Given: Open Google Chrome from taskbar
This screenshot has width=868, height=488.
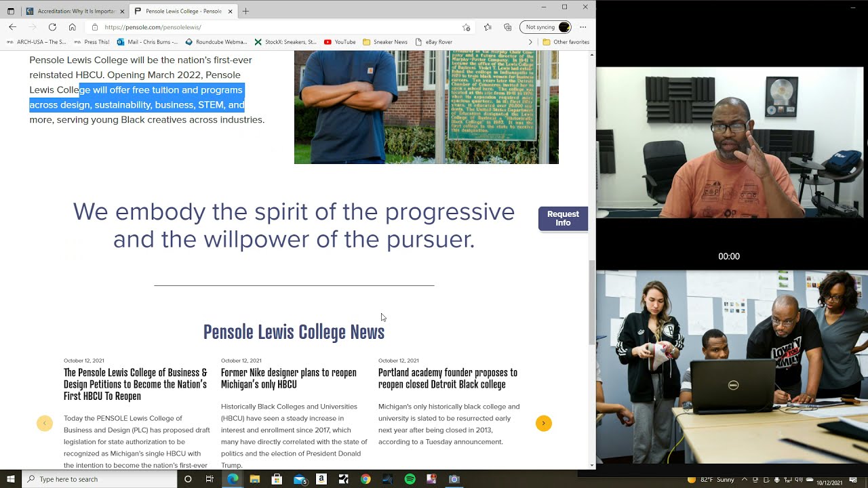Looking at the screenshot, I should pyautogui.click(x=366, y=479).
